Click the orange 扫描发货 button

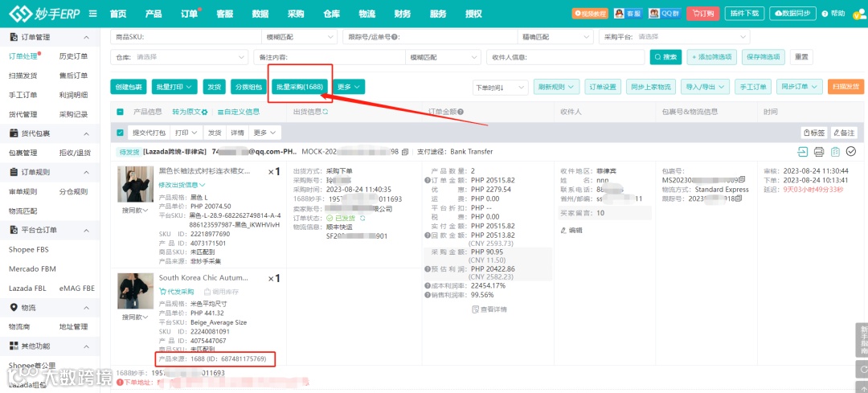845,87
